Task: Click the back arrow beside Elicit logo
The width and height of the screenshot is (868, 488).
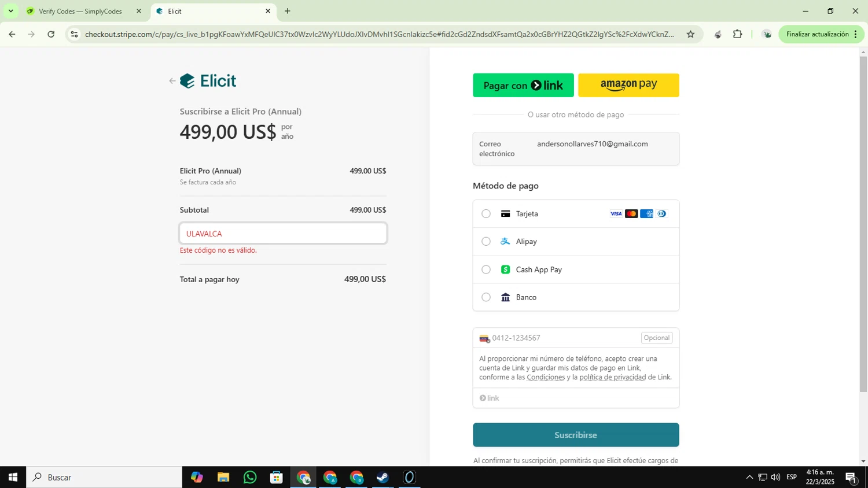Action: 172,81
